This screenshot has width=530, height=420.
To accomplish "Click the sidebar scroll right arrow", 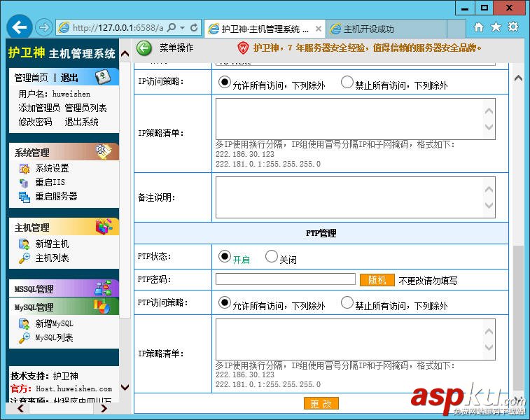I will (x=104, y=409).
